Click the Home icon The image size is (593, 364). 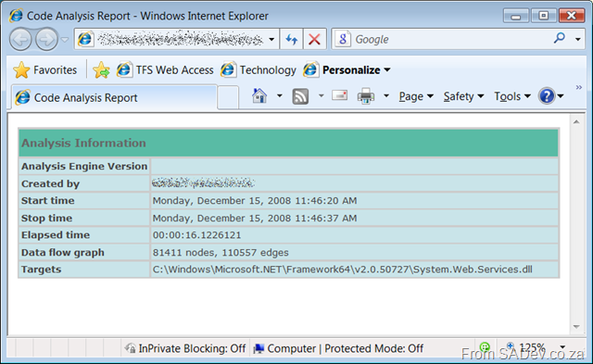click(259, 96)
